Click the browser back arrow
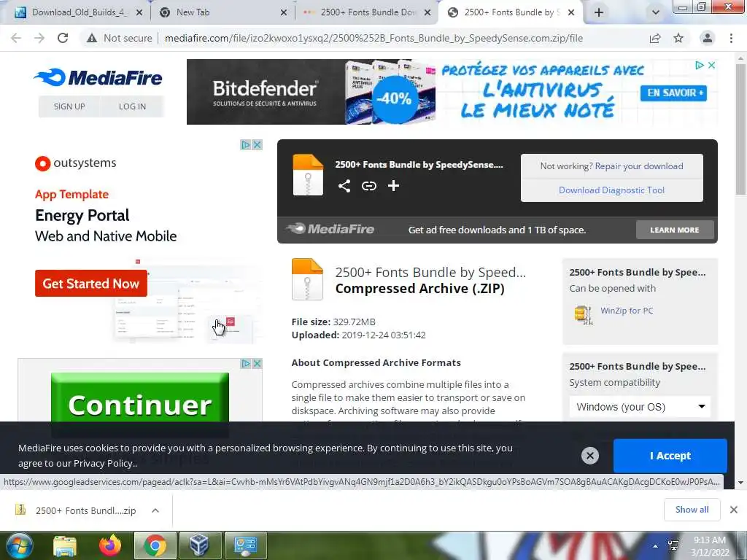This screenshot has height=560, width=747. coord(16,38)
